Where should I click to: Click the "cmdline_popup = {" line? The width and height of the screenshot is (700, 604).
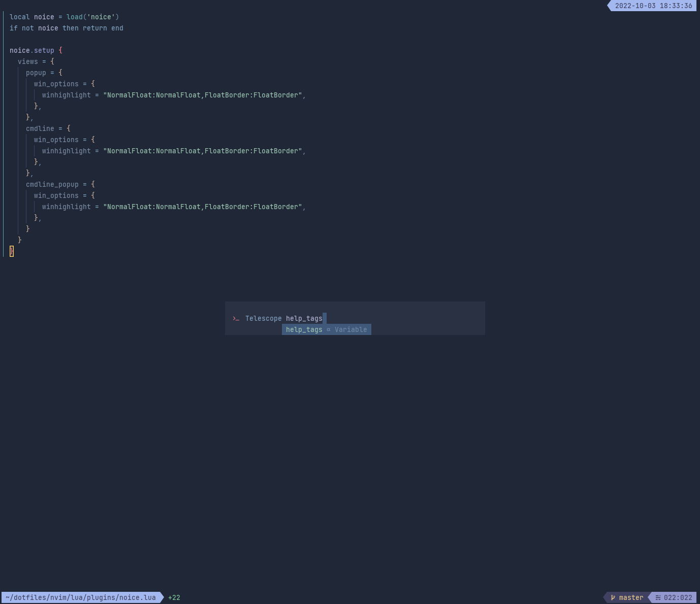(x=60, y=184)
